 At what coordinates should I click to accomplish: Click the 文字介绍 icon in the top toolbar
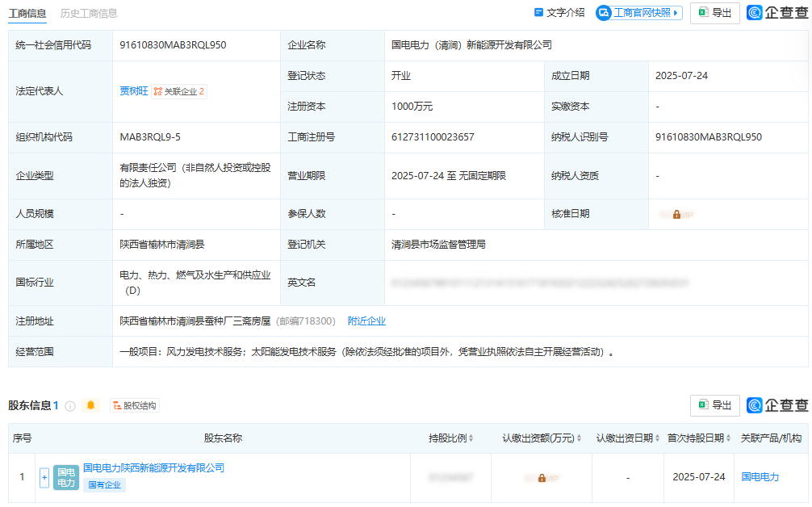[537, 12]
